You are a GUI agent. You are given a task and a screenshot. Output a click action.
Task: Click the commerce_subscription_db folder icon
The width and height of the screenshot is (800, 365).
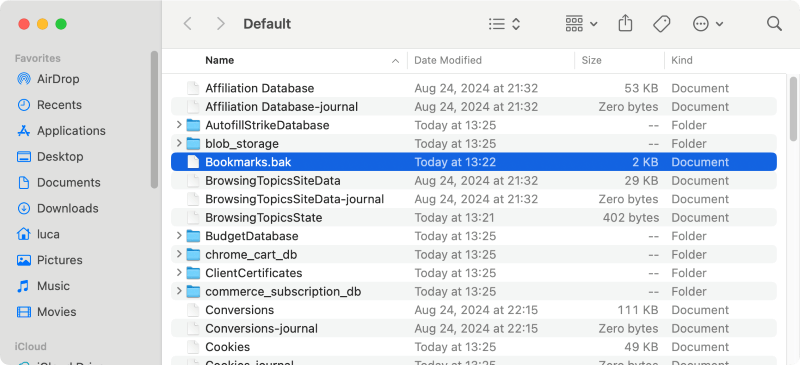point(193,291)
